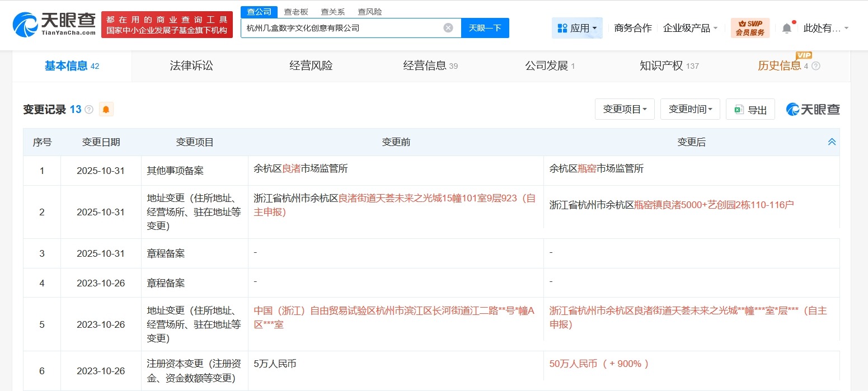Click the 天眼查 watermark logo near the export button
The width and height of the screenshot is (868, 391).
[x=811, y=109]
